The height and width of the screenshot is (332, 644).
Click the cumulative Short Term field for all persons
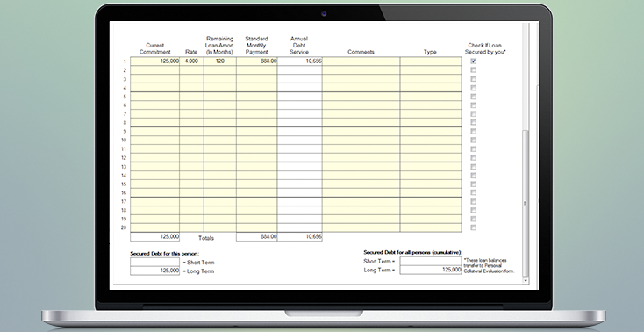point(431,261)
